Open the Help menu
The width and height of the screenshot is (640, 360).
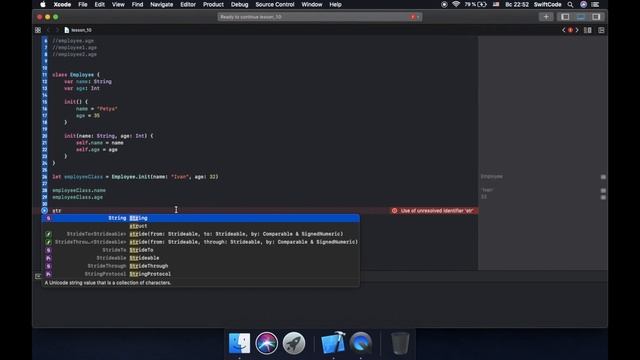coord(336,4)
